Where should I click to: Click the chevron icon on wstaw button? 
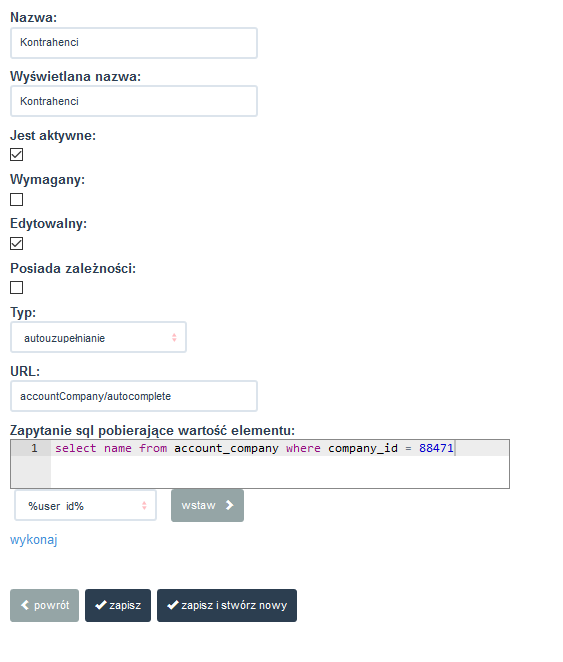[x=230, y=505]
